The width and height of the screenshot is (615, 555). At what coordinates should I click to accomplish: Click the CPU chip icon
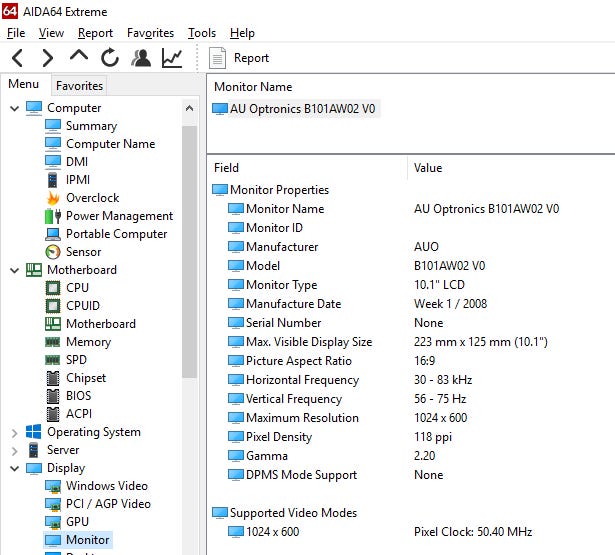[x=53, y=288]
